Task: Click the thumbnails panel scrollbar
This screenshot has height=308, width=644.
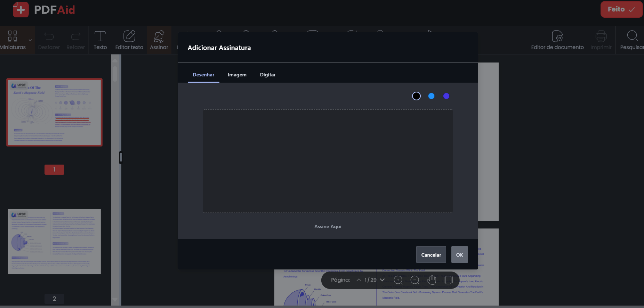Action: pos(115,74)
